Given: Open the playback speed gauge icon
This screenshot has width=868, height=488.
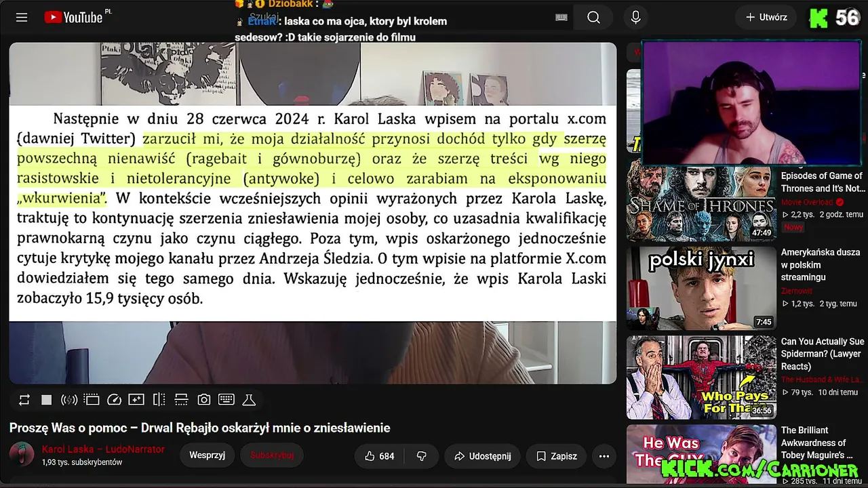Looking at the screenshot, I should (x=114, y=400).
